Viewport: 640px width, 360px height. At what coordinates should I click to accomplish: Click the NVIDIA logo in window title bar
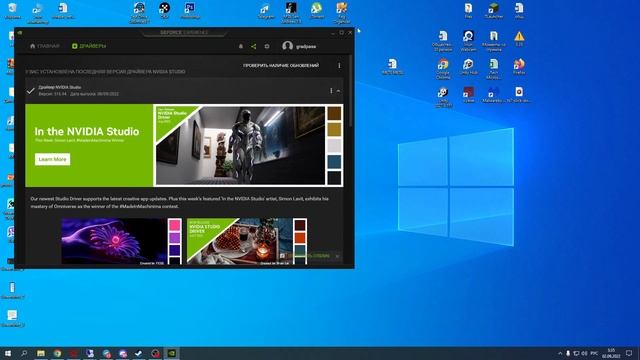[20, 33]
